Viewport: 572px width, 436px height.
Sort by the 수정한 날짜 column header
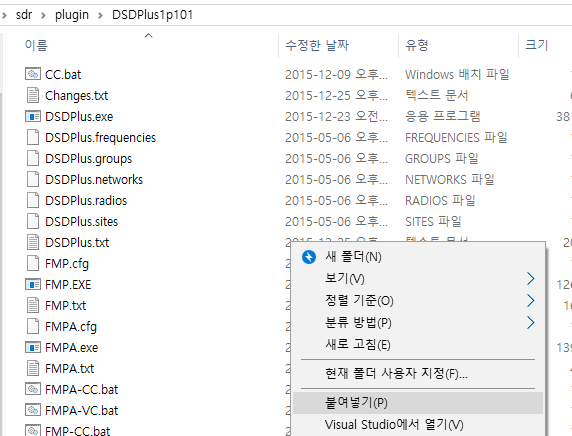[317, 45]
